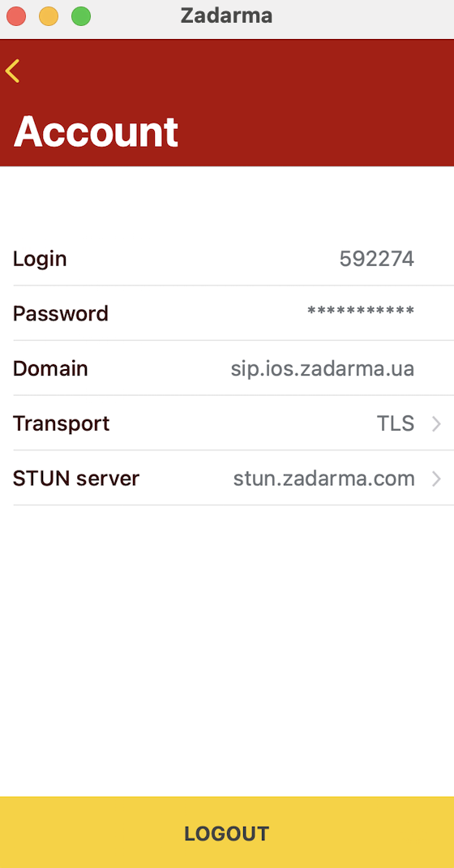Log out with the LOGOUT button

point(227,832)
